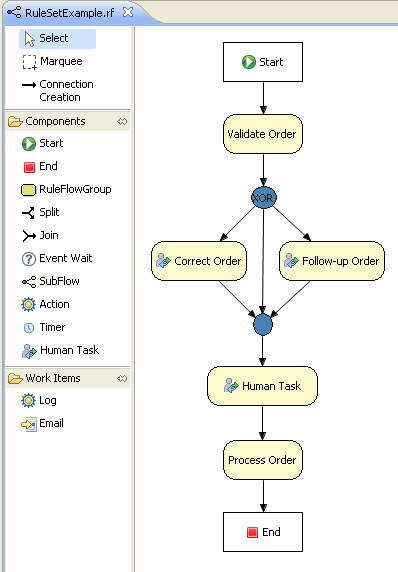Select the Validate Order node

point(263,134)
